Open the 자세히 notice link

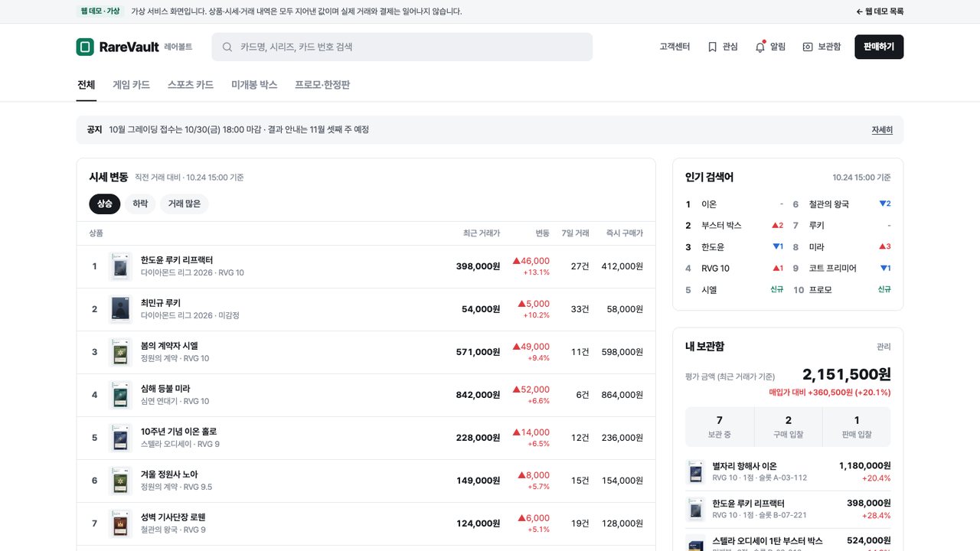coord(882,130)
